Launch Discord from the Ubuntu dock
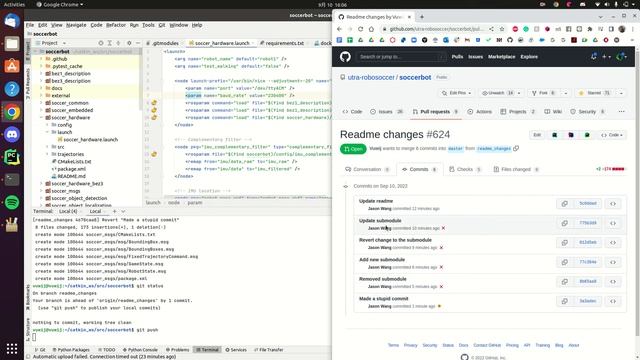Screen dimensions: 640x360 pos(12,134)
